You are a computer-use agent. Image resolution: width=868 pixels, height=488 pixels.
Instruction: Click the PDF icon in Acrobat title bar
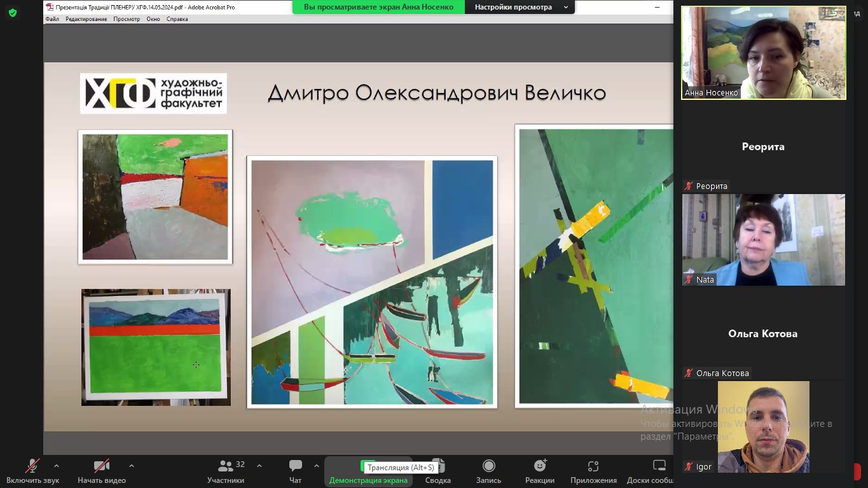tap(50, 7)
